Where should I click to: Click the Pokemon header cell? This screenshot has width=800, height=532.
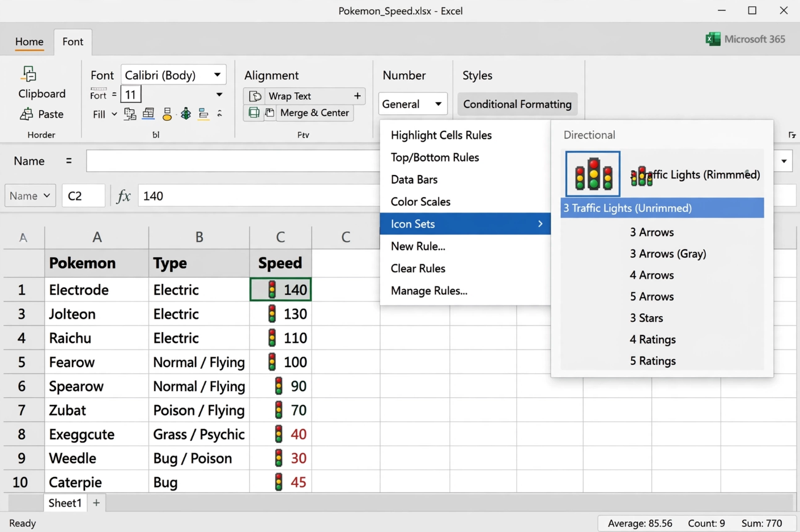click(97, 263)
